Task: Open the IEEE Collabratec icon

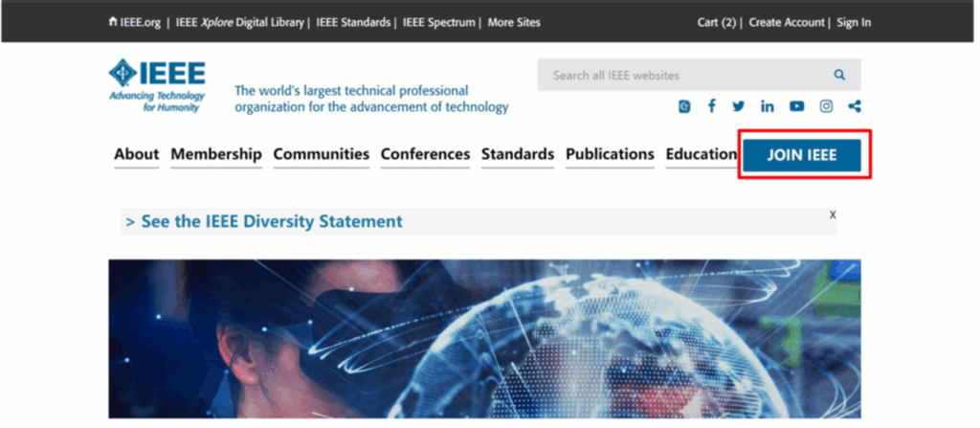Action: (684, 106)
